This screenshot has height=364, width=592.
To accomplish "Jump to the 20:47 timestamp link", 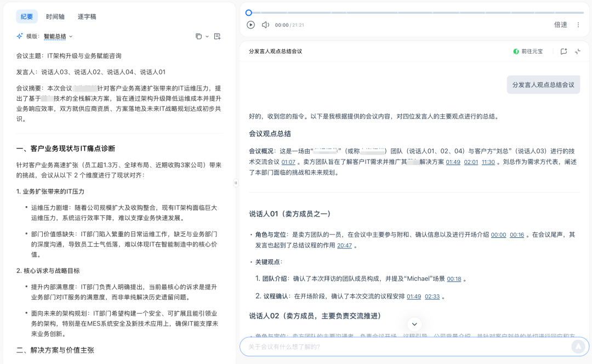I will (344, 246).
